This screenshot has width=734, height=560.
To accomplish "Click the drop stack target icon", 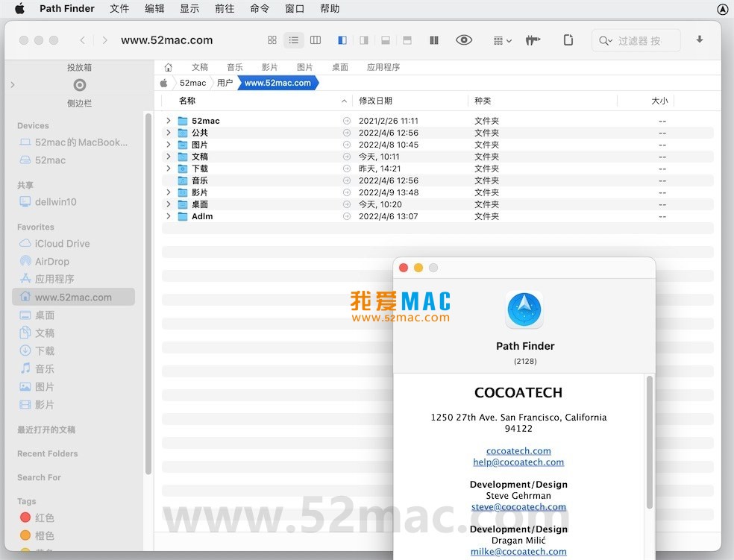I will point(80,85).
